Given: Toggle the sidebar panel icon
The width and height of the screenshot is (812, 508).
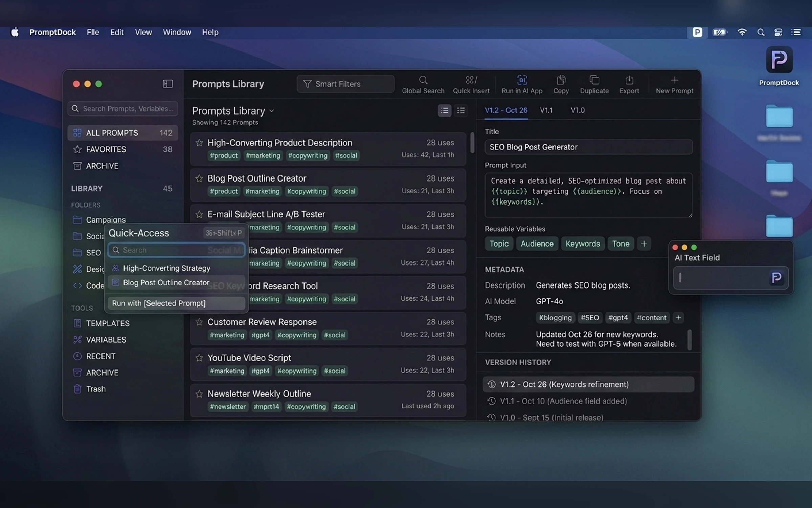Looking at the screenshot, I should [x=168, y=84].
